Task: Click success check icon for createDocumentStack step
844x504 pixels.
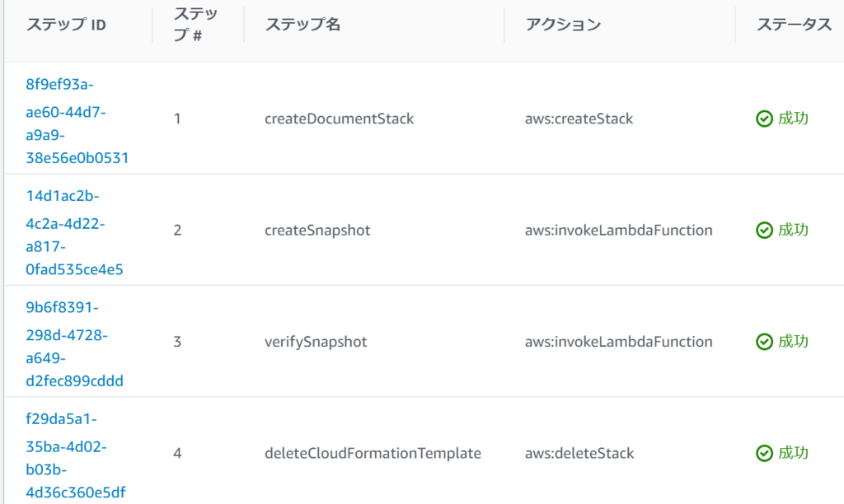Action: point(764,119)
